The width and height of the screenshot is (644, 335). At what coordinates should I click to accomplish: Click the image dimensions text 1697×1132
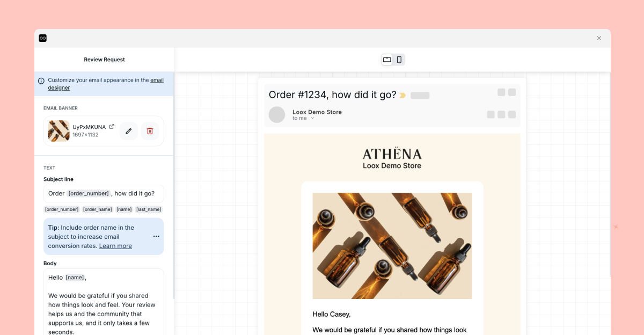[86, 135]
